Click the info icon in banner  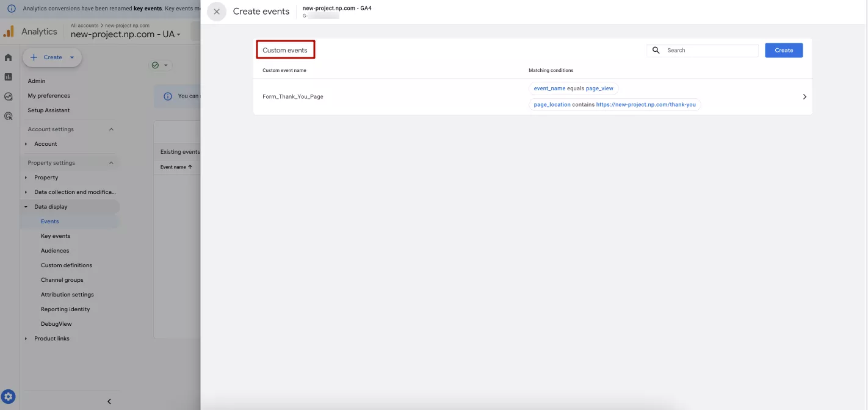[x=11, y=9]
